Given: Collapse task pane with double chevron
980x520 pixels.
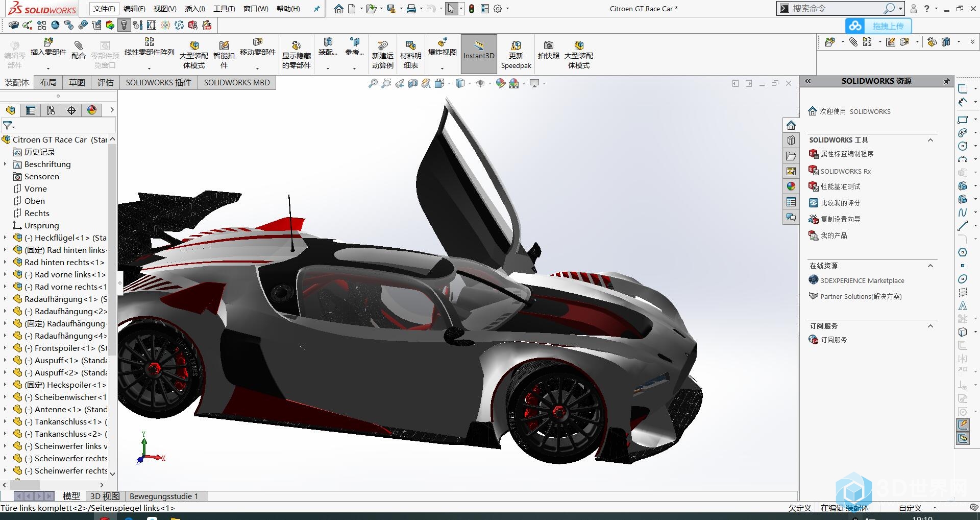Looking at the screenshot, I should (x=808, y=81).
